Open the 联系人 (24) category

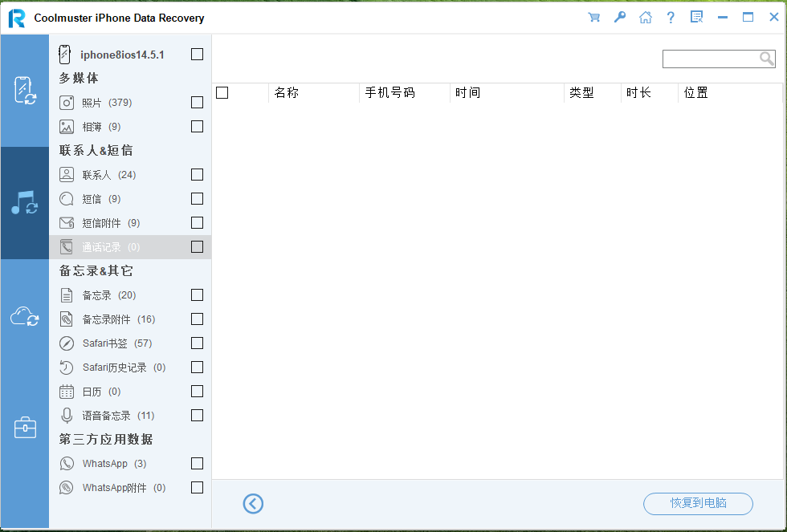pos(130,174)
